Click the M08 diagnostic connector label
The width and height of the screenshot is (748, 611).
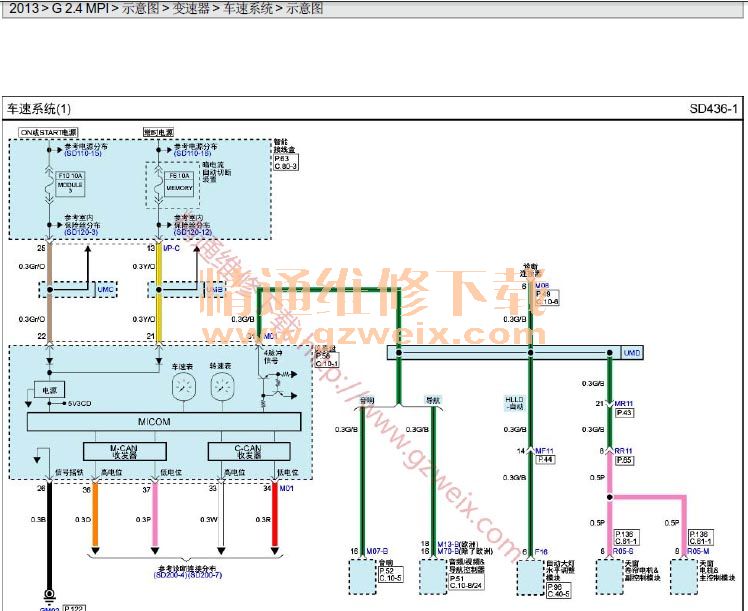click(x=542, y=286)
